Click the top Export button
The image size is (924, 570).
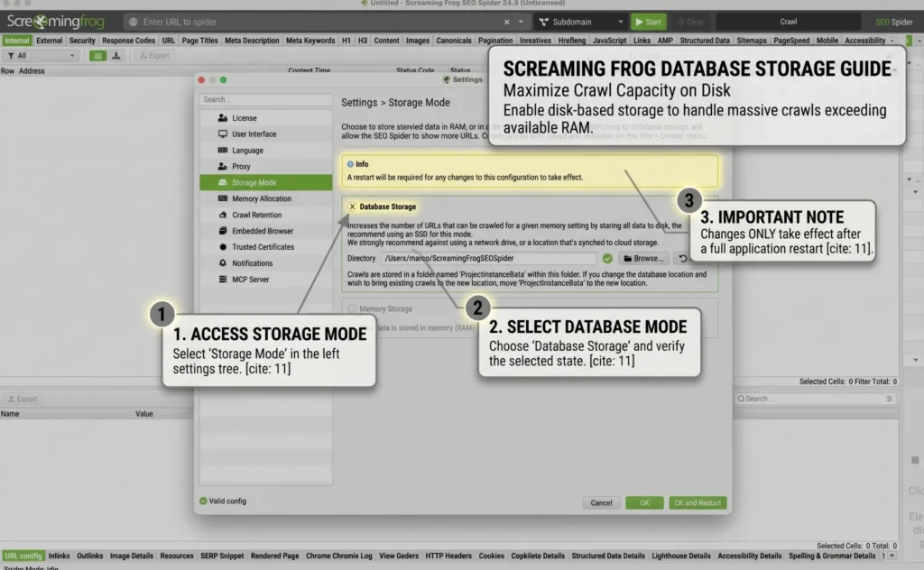pyautogui.click(x=154, y=55)
